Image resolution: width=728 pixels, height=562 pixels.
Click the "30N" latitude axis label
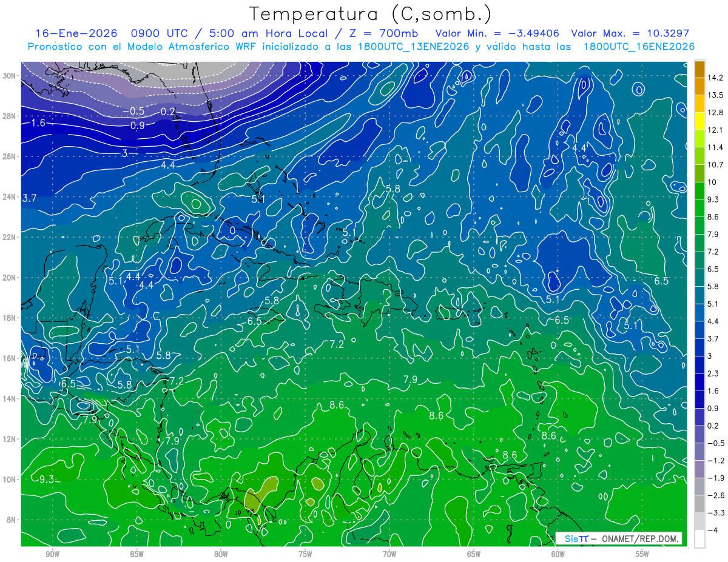click(x=10, y=76)
